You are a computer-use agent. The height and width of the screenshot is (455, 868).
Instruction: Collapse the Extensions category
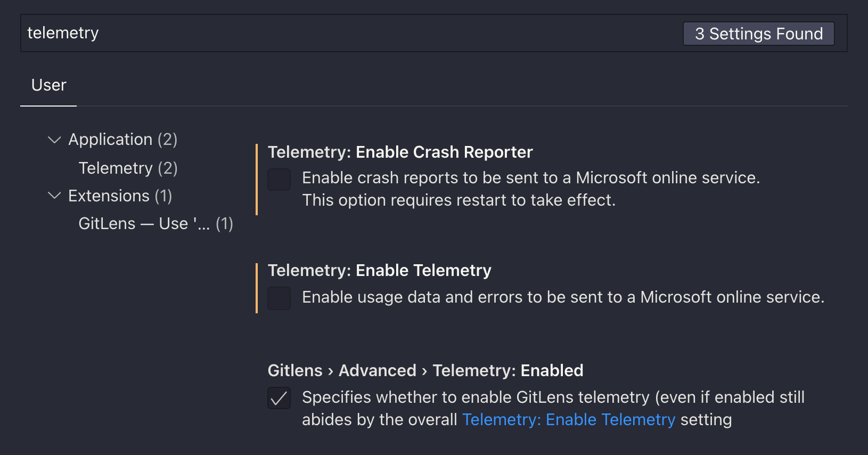54,196
